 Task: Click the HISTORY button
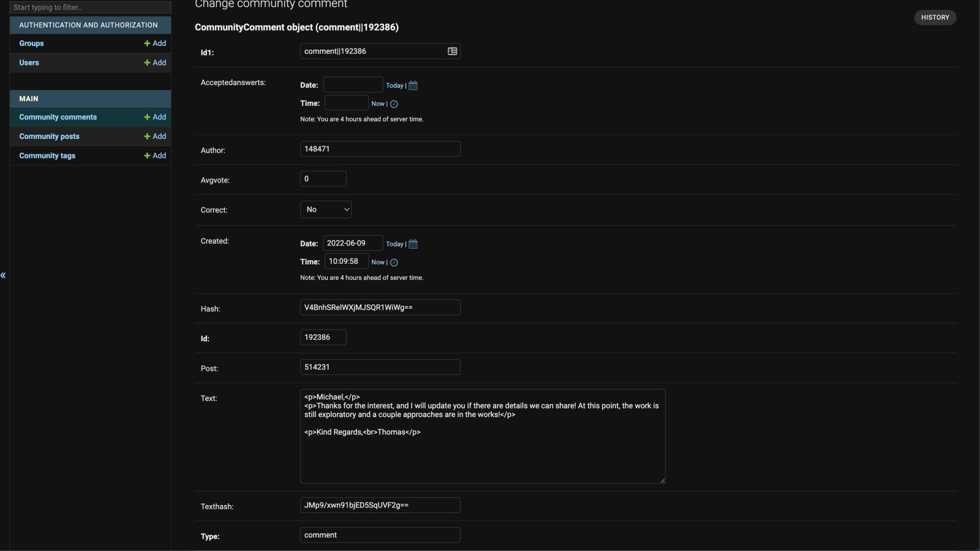(935, 18)
